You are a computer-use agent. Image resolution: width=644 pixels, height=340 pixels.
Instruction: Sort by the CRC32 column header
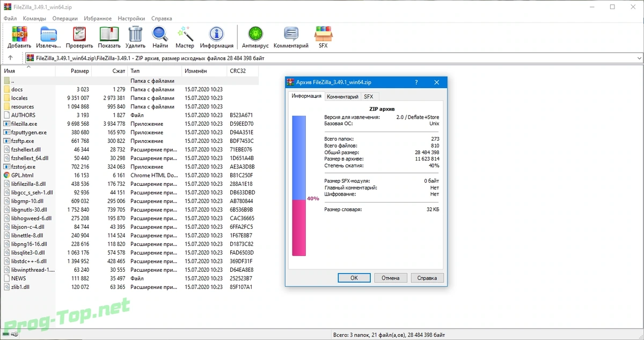pos(243,71)
